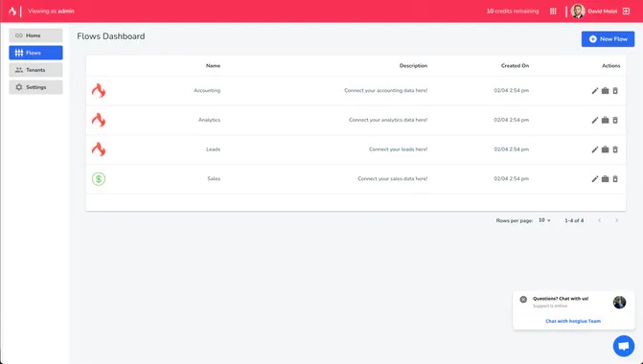The width and height of the screenshot is (643, 364).
Task: Select the Sales flow name
Action: coord(214,179)
